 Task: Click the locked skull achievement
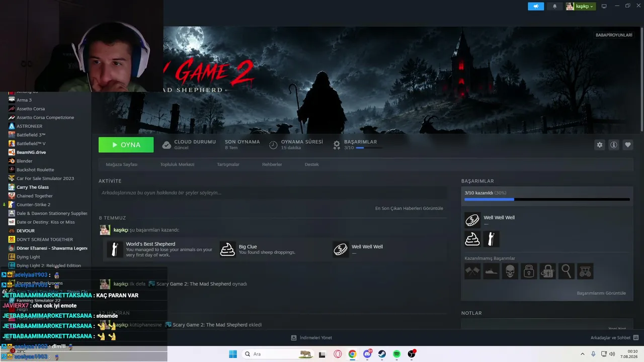click(510, 271)
